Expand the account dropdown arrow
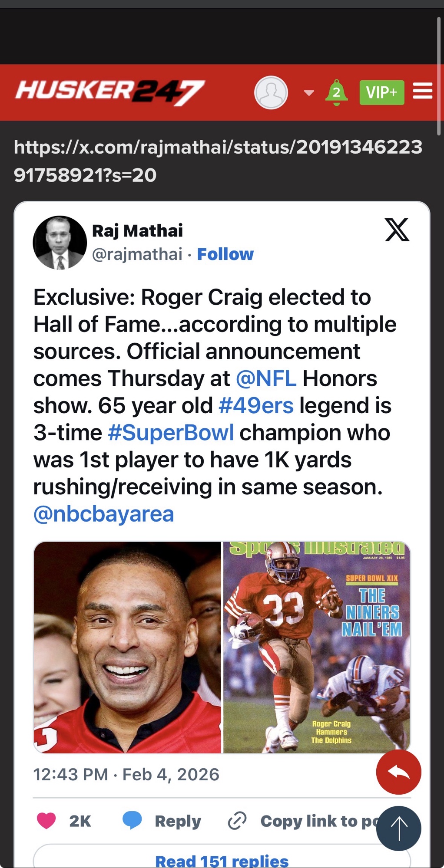 point(309,92)
